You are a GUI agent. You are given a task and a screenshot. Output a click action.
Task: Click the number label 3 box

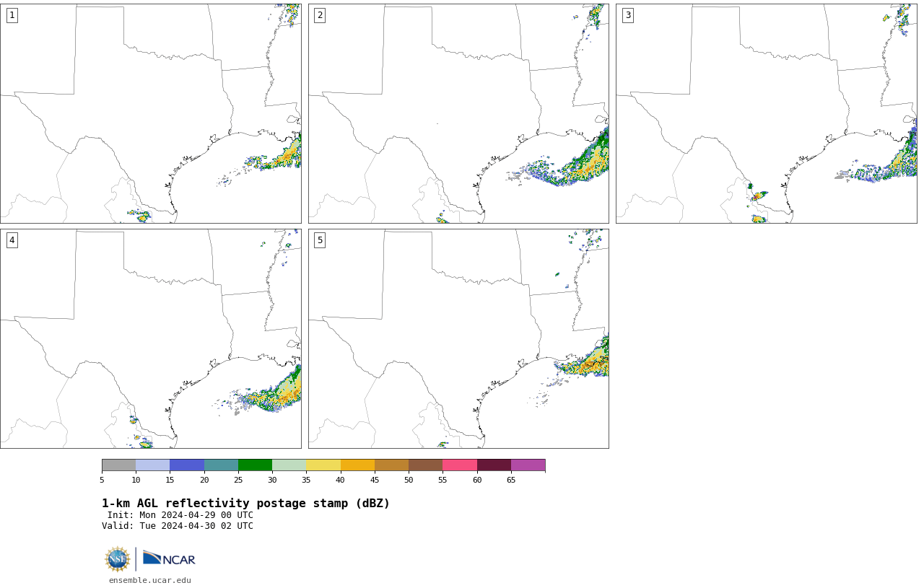(x=627, y=15)
